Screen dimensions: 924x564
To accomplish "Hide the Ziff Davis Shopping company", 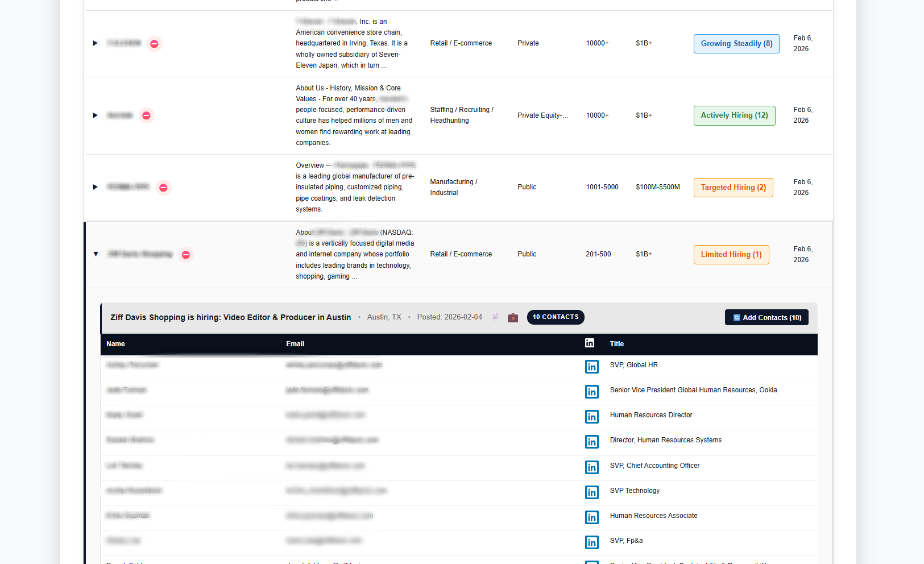I will 185,255.
